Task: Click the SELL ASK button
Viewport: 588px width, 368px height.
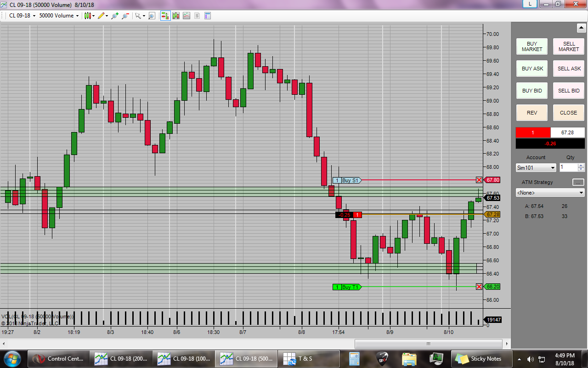Action: (x=569, y=69)
